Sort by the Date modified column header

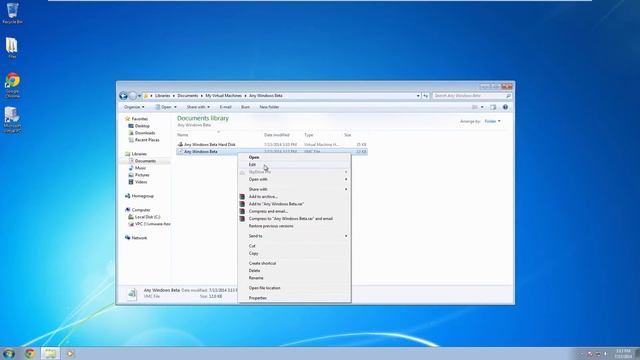point(277,135)
